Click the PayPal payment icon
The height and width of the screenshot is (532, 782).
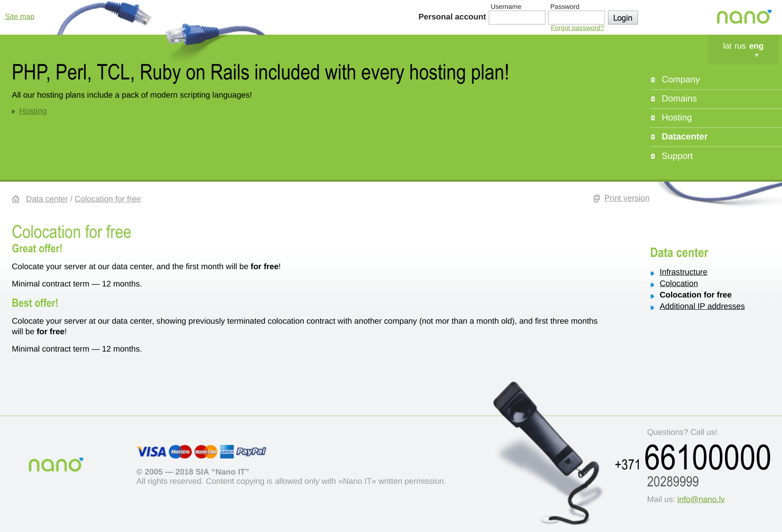pyautogui.click(x=251, y=451)
